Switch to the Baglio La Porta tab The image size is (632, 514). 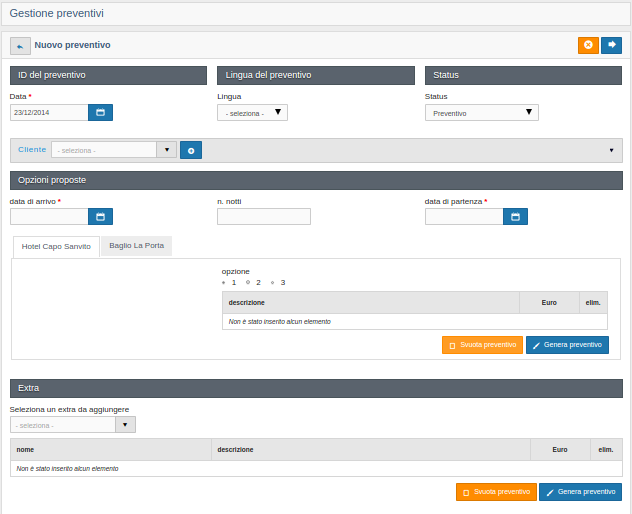(136, 246)
